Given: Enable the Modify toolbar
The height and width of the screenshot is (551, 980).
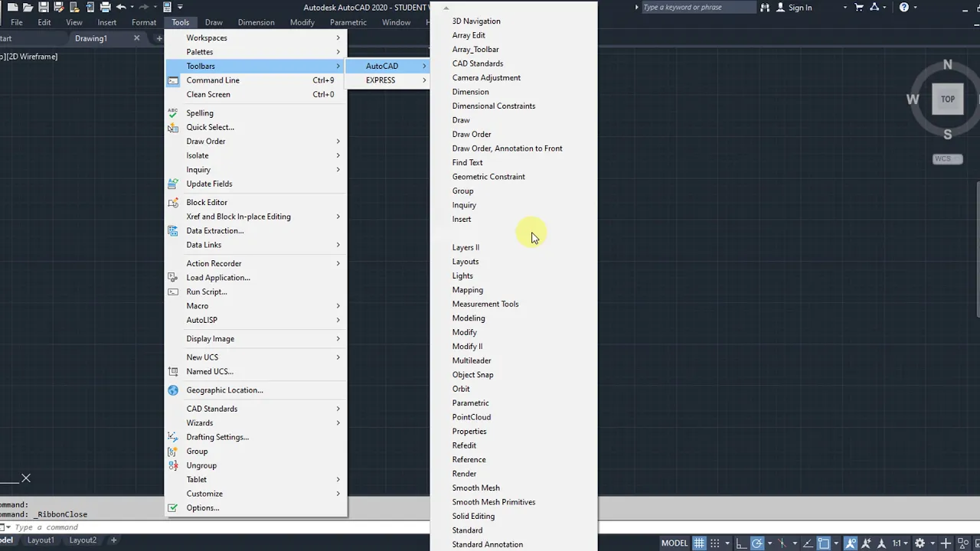Looking at the screenshot, I should [513, 332].
